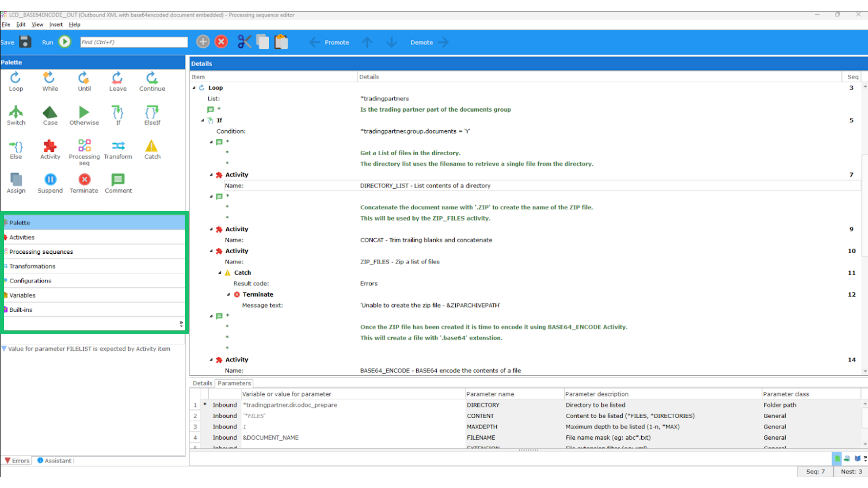Open the Configurations navigation section
Screen dimensions: 868x488
coord(94,281)
